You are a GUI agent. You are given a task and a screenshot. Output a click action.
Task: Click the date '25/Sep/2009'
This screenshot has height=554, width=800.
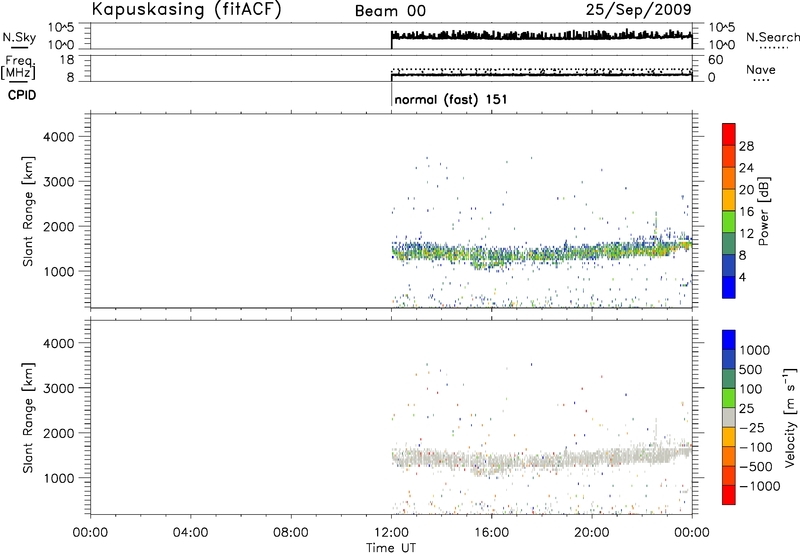pos(638,9)
